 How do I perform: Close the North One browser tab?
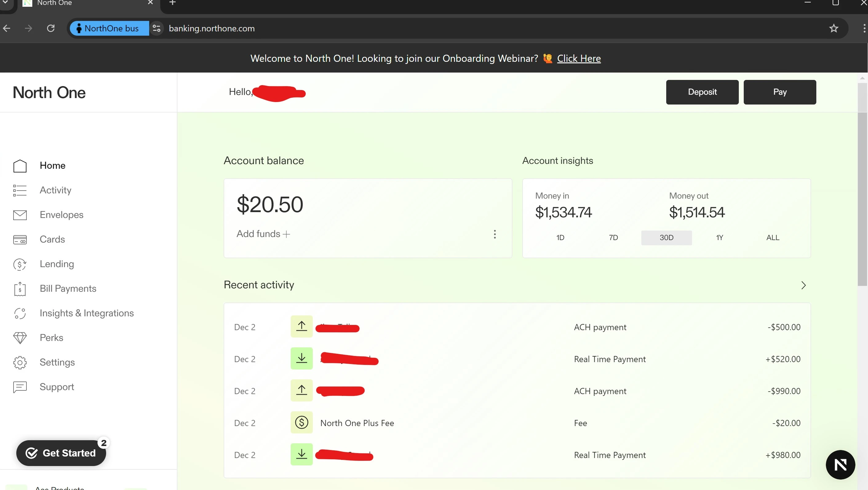tap(150, 3)
